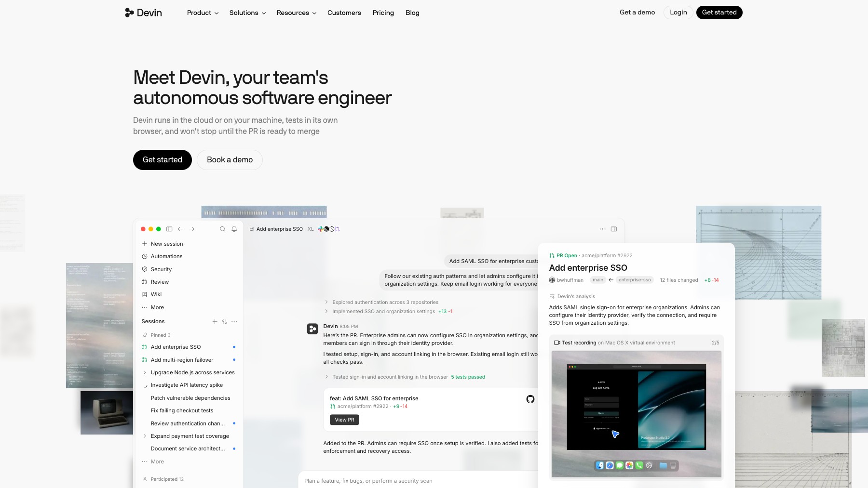Click the Devin avatar icon in the chat
The height and width of the screenshot is (488, 868).
click(312, 329)
